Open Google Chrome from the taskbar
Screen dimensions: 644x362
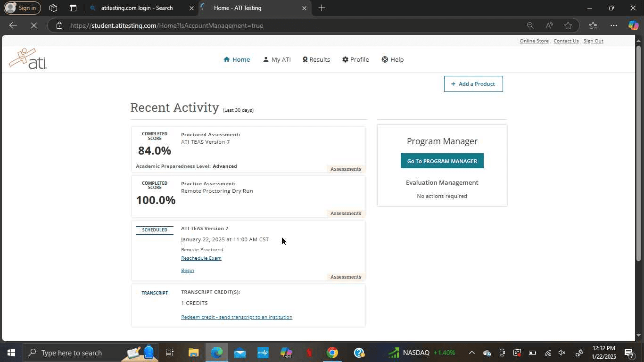pos(332,353)
